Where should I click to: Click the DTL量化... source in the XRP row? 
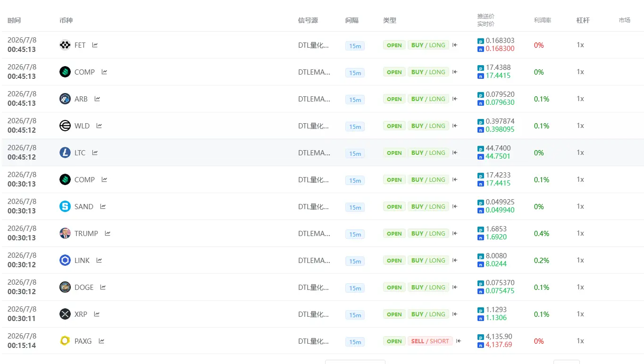(x=314, y=314)
